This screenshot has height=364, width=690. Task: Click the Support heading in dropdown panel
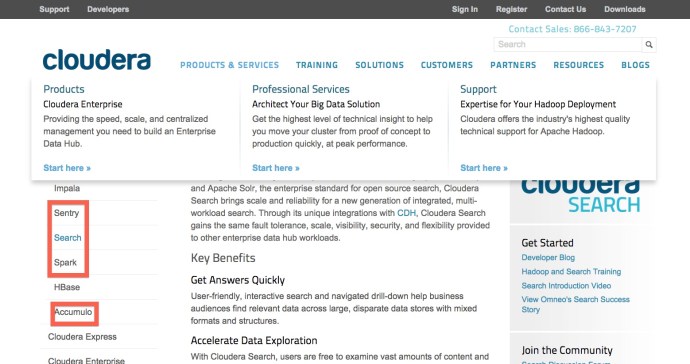[478, 89]
